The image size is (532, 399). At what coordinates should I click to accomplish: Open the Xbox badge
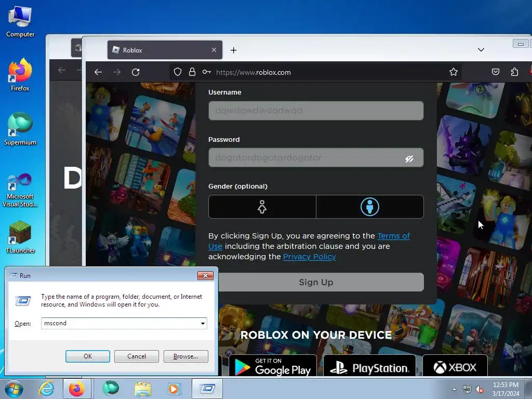[455, 366]
